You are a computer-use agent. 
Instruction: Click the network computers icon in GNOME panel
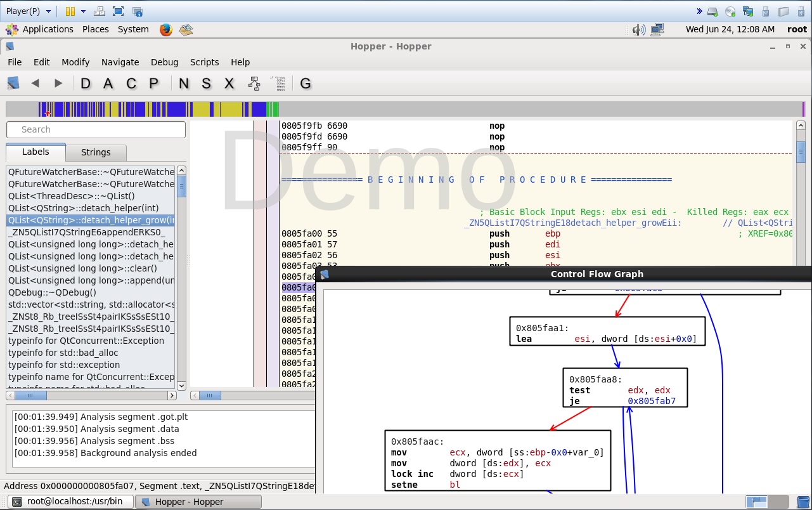(657, 30)
